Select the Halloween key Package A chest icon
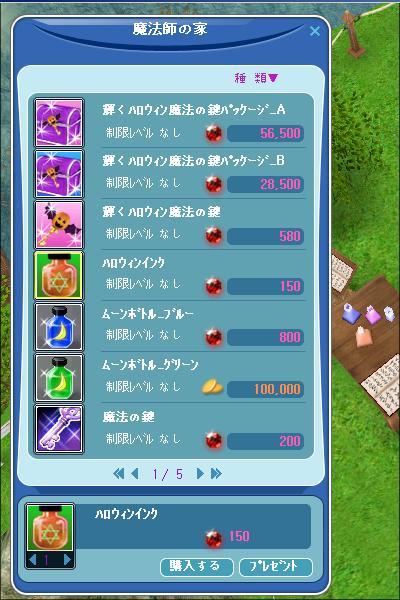400x600 pixels. pos(59,123)
